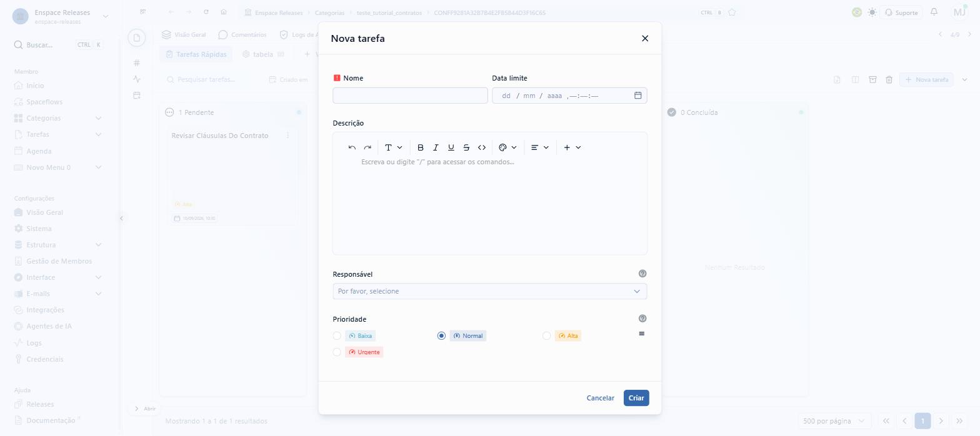Open Visão Geral tab at top
The height and width of the screenshot is (436, 980).
tap(184, 35)
